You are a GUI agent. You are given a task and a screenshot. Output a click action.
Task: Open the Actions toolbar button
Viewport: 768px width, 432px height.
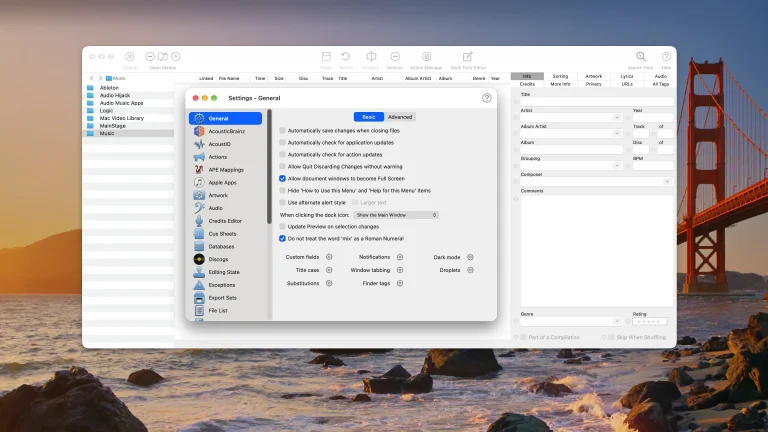(x=395, y=57)
